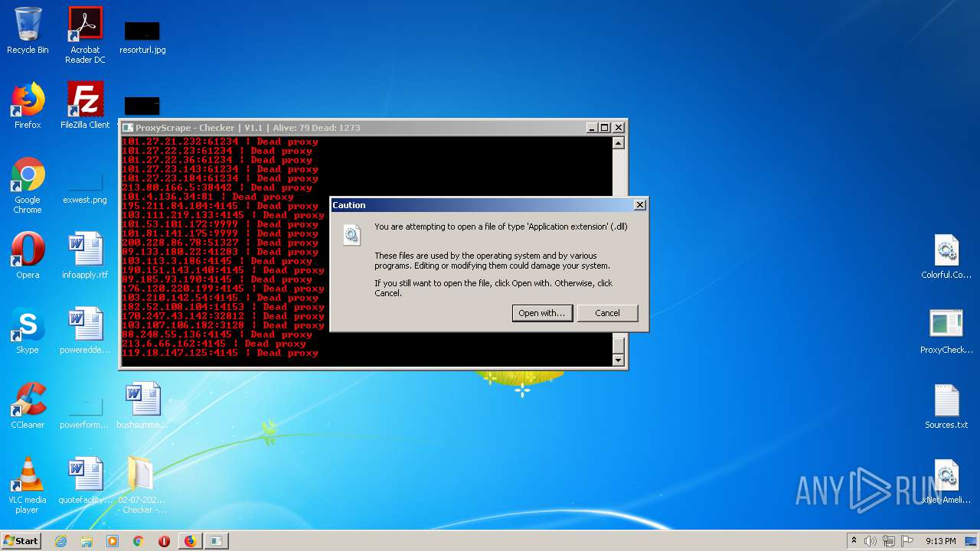The image size is (980, 551).
Task: Open the Action Center flag icon
Action: pos(907,541)
